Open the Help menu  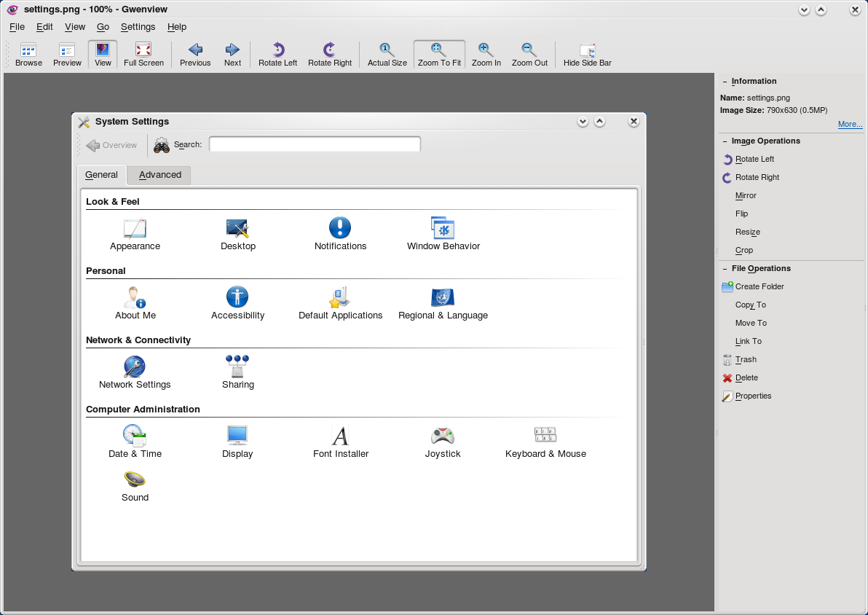click(177, 26)
